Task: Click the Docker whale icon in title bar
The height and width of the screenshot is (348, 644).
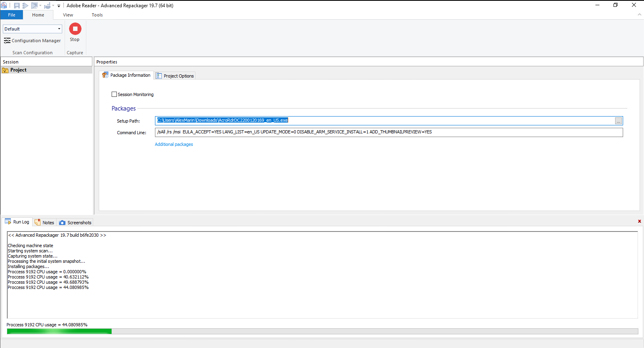Action: (47, 6)
